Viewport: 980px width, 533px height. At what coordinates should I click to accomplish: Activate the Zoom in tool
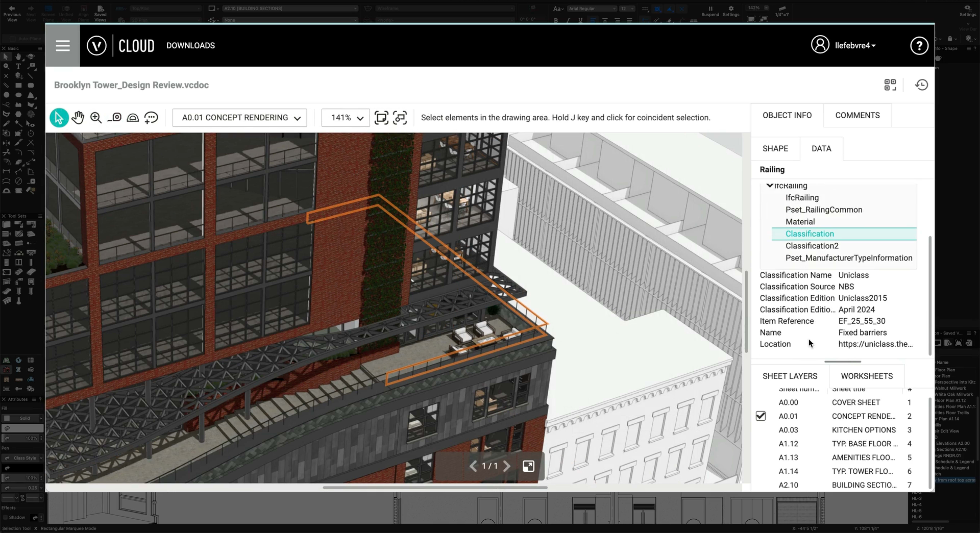point(96,118)
